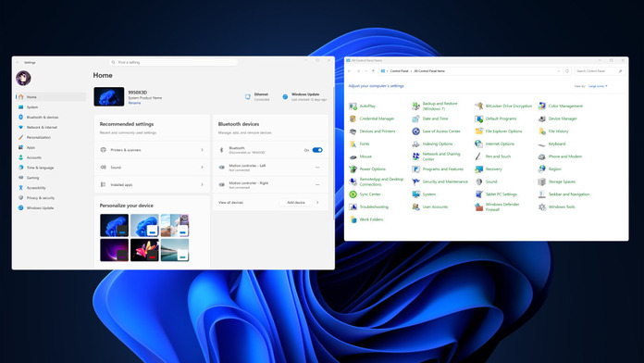Open Color Management icon
This screenshot has height=363, width=644.
(x=542, y=106)
